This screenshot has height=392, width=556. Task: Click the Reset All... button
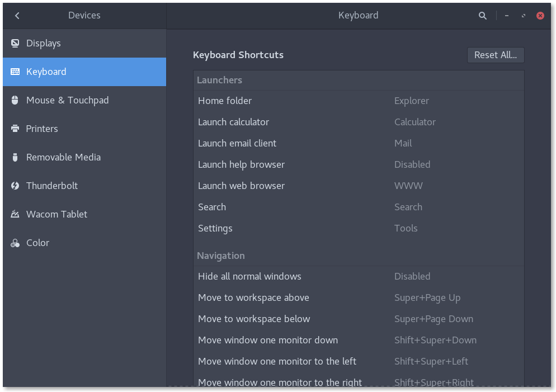496,55
